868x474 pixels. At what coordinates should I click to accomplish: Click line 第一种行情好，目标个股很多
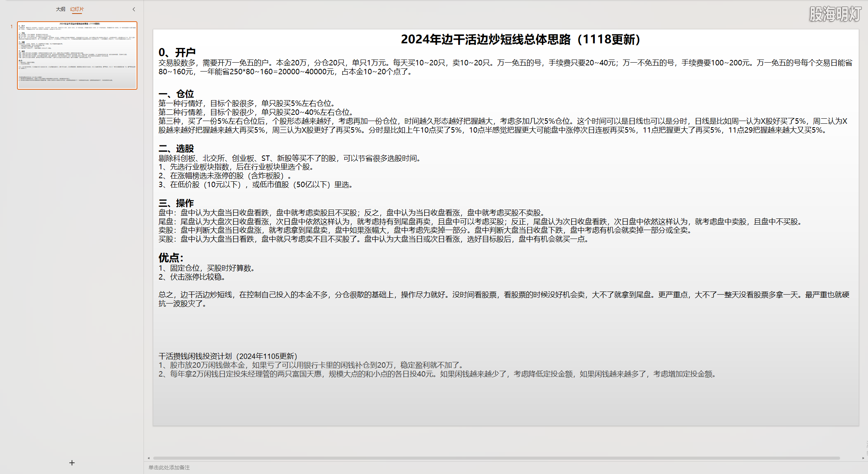coord(247,103)
